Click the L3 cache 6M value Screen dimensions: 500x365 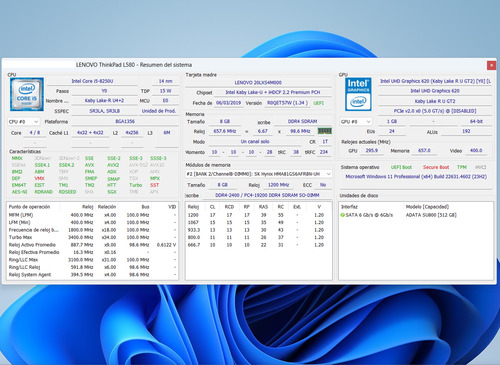[x=167, y=132]
